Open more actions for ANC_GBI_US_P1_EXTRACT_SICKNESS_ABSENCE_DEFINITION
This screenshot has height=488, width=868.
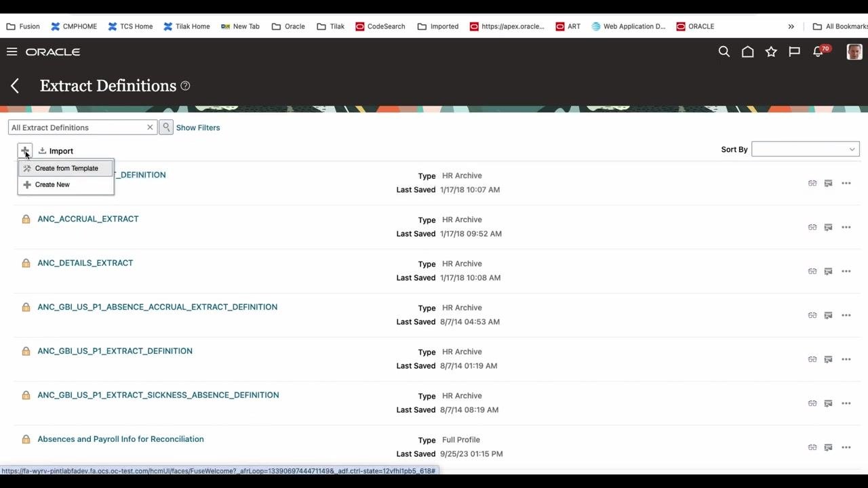pos(846,403)
